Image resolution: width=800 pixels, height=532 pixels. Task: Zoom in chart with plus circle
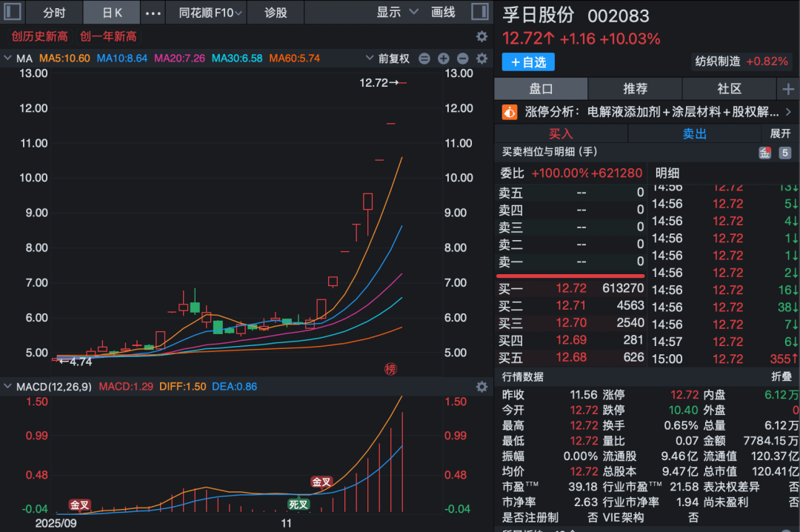444,59
